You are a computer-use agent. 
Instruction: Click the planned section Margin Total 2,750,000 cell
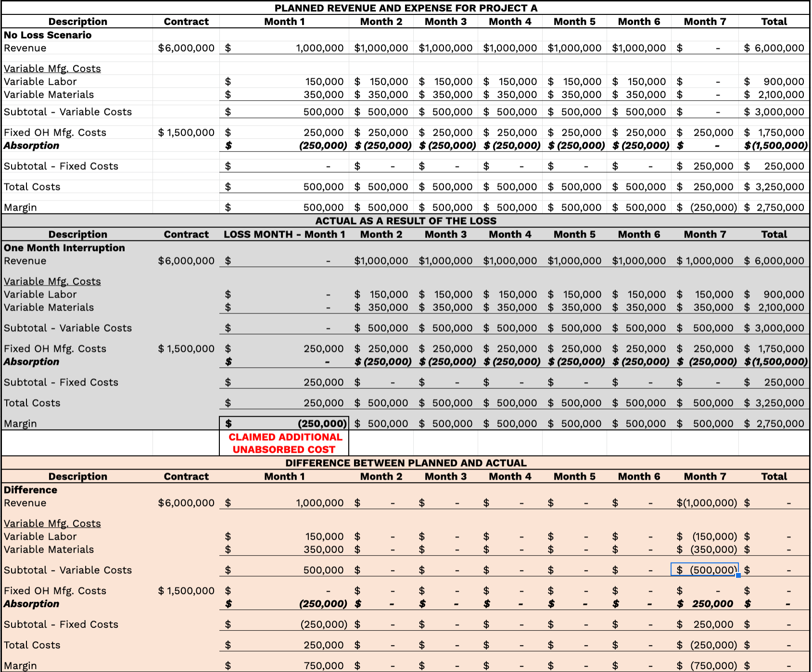(774, 208)
